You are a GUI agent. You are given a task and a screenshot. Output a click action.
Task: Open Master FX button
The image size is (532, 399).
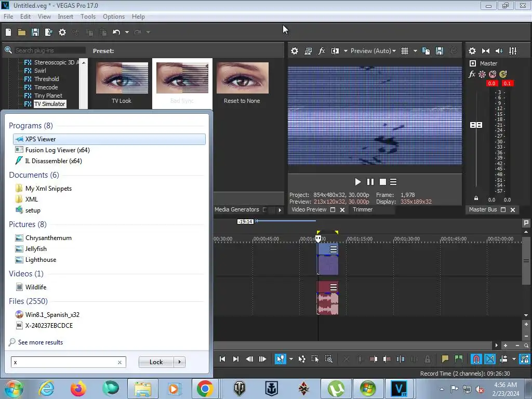472,74
